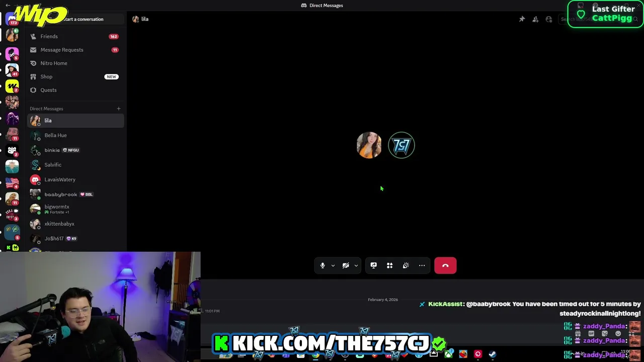Open Salvific direct message
The image size is (644, 362).
pyautogui.click(x=75, y=165)
